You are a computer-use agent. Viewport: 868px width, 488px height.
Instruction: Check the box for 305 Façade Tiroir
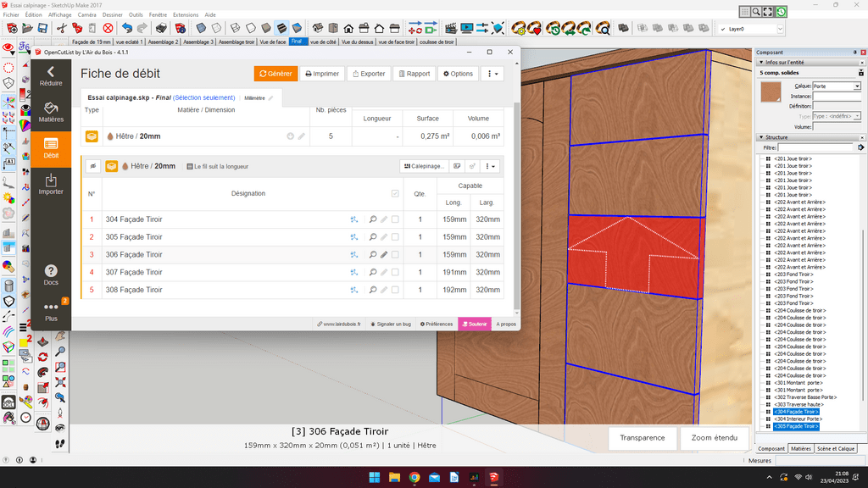coord(395,237)
